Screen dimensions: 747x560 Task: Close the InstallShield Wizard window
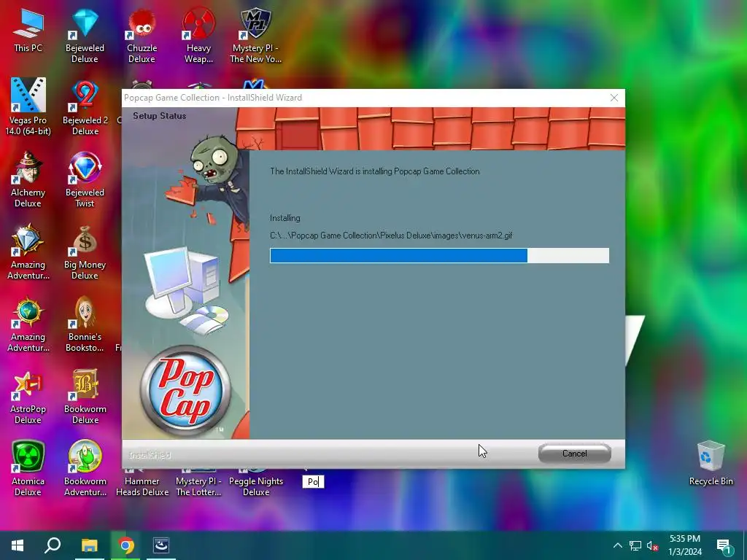pyautogui.click(x=614, y=98)
